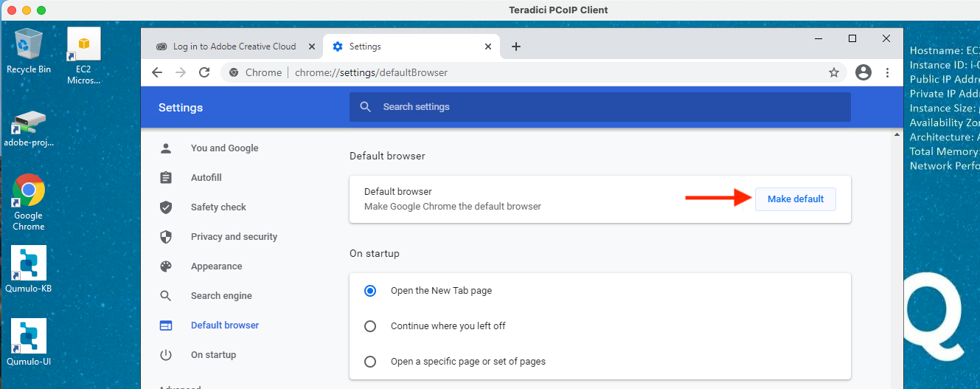Launch Google Chrome from desktop shortcut

(28, 202)
